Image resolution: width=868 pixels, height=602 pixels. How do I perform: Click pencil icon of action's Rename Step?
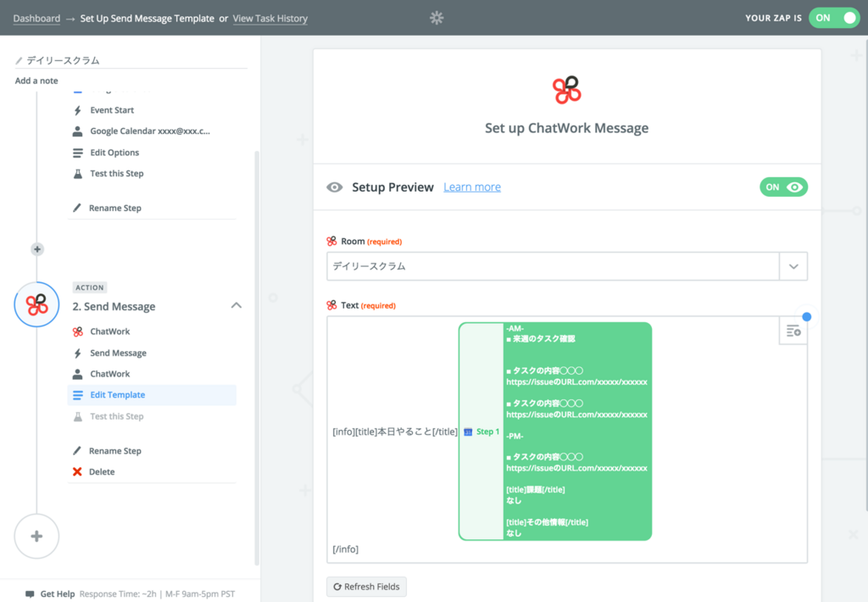pos(77,451)
